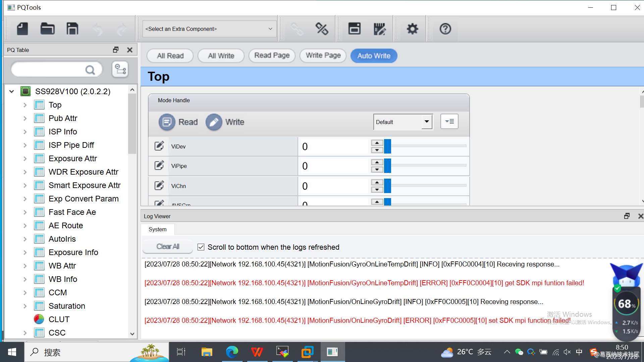Click the Clear All button
This screenshot has width=644, height=362.
(x=167, y=246)
